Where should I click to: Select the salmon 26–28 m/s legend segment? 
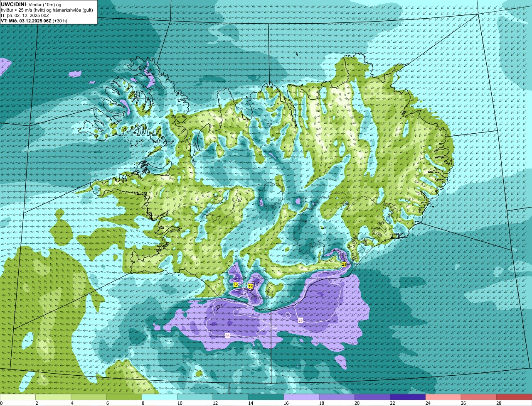point(479,397)
